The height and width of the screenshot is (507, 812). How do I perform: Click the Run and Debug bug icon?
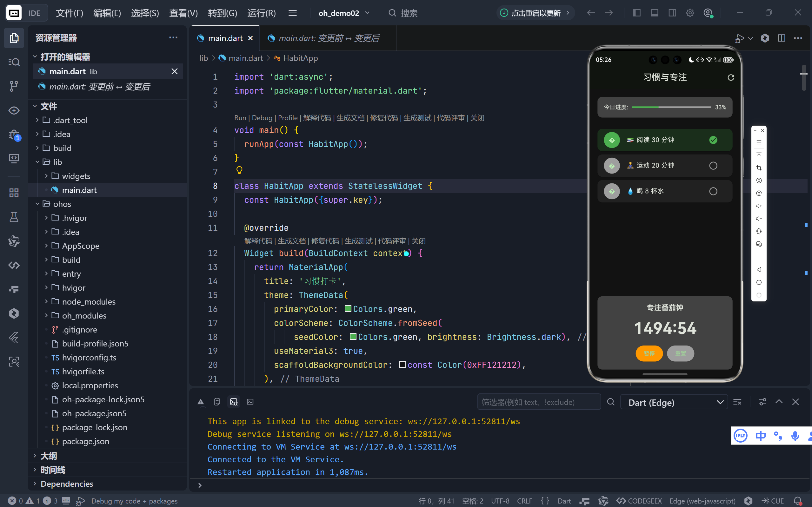coord(14,135)
